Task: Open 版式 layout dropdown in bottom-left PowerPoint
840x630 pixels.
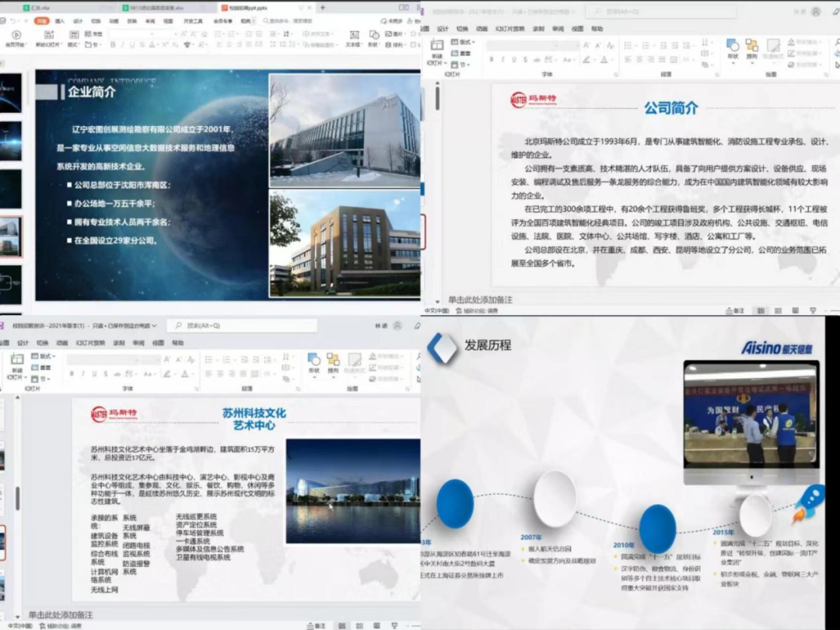Action: pos(43,356)
